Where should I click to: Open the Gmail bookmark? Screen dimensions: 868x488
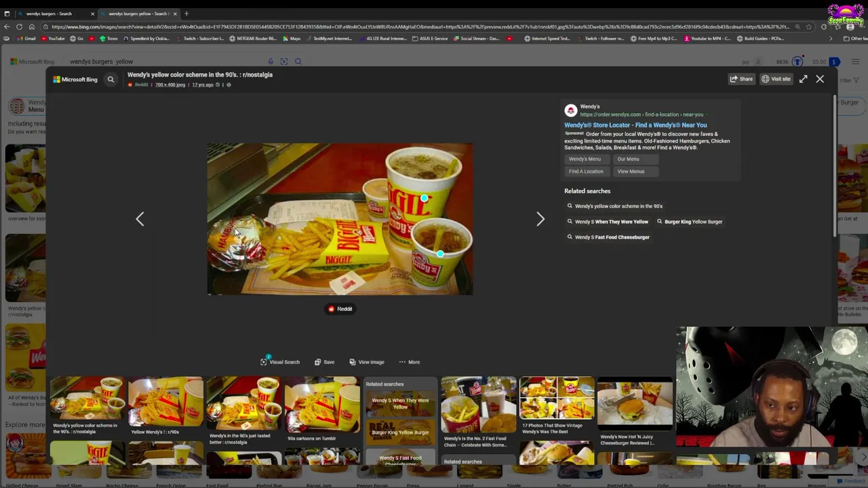click(x=27, y=39)
